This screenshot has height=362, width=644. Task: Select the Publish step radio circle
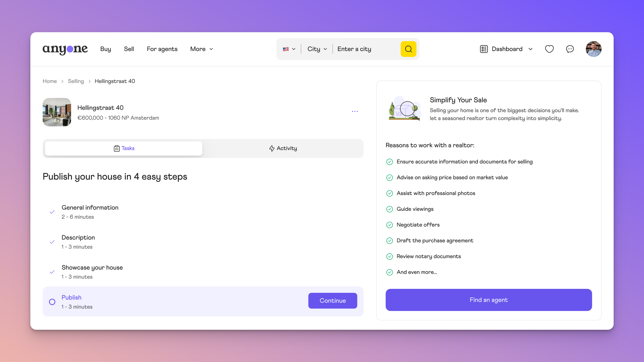coord(52,302)
